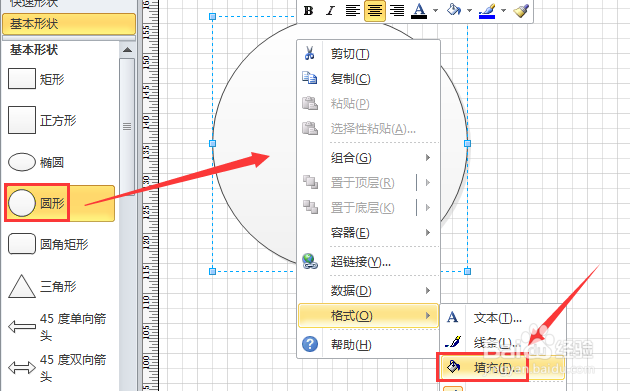
Task: Click the text format A icon
Action: pos(453,317)
